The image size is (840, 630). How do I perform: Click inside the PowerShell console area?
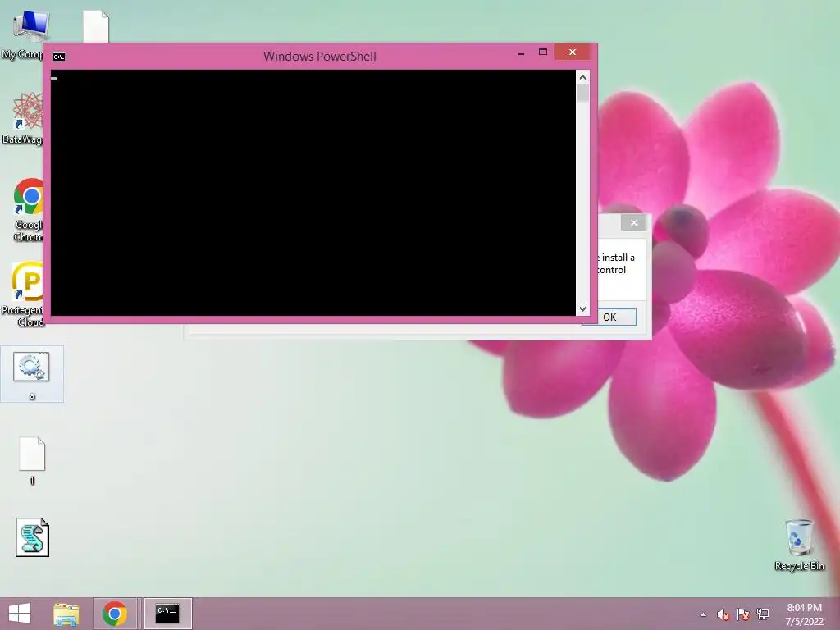pyautogui.click(x=313, y=193)
